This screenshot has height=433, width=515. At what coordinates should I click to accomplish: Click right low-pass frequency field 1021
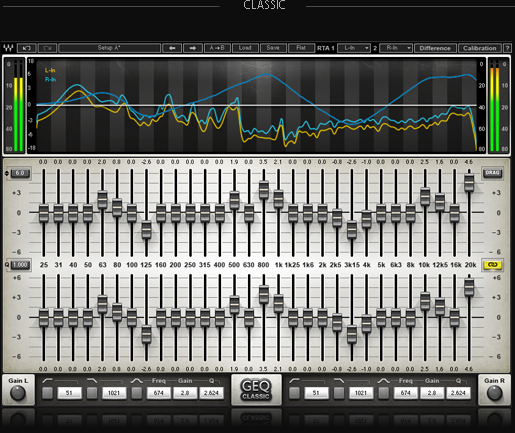point(361,393)
